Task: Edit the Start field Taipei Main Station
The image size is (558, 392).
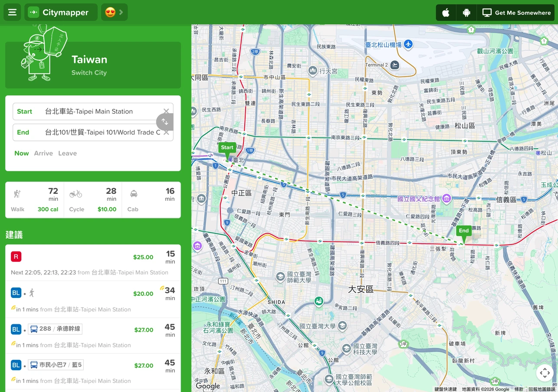Action: point(93,111)
